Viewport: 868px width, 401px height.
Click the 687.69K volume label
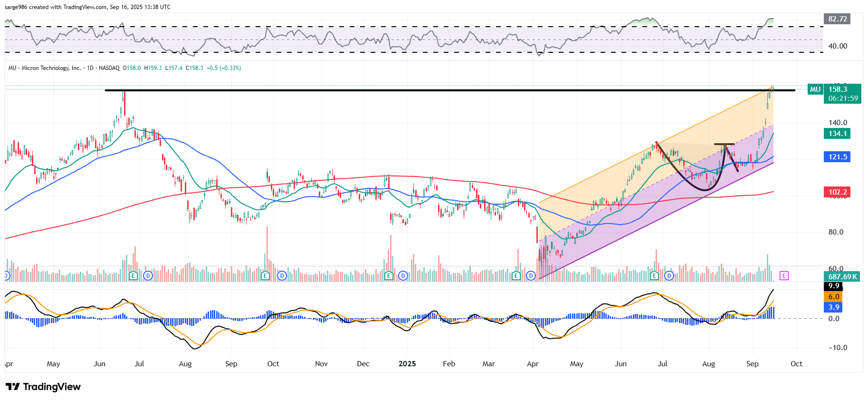click(x=842, y=276)
